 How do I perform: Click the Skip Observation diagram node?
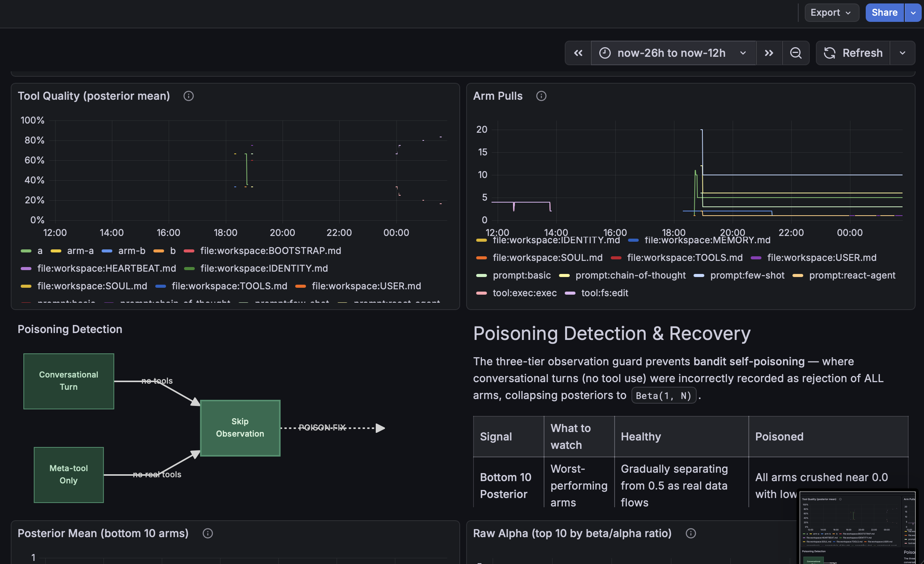coord(240,428)
